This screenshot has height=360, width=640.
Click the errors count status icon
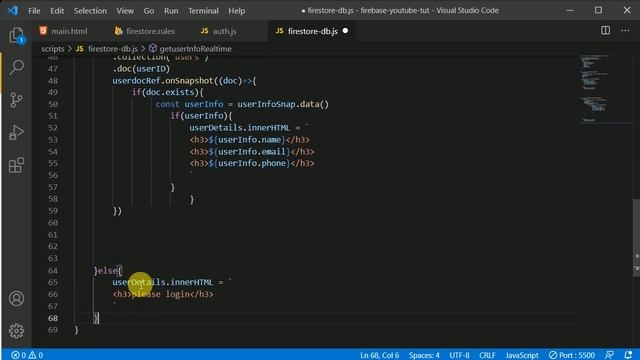(19, 355)
